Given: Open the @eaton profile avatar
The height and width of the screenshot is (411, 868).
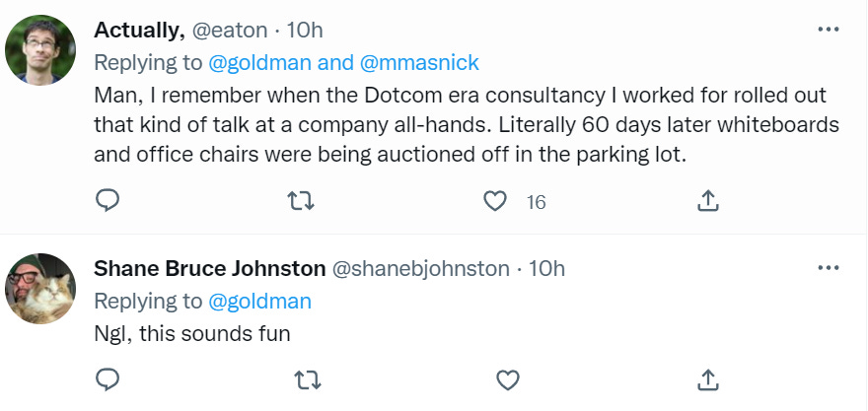Looking at the screenshot, I should point(41,50).
